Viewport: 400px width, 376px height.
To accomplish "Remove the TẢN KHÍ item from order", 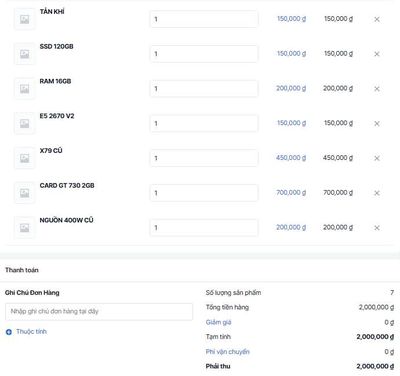I will 377,19.
